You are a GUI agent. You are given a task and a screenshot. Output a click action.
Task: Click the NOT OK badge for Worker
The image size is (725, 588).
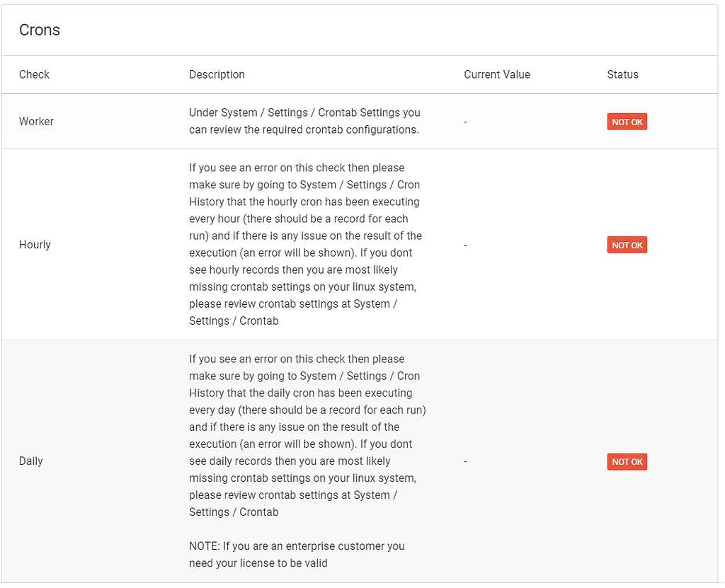click(627, 121)
